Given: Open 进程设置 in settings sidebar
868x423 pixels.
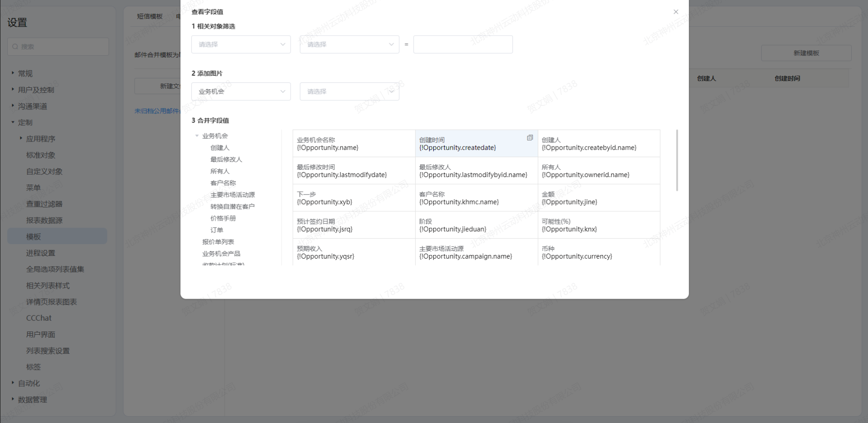Looking at the screenshot, I should pos(40,253).
